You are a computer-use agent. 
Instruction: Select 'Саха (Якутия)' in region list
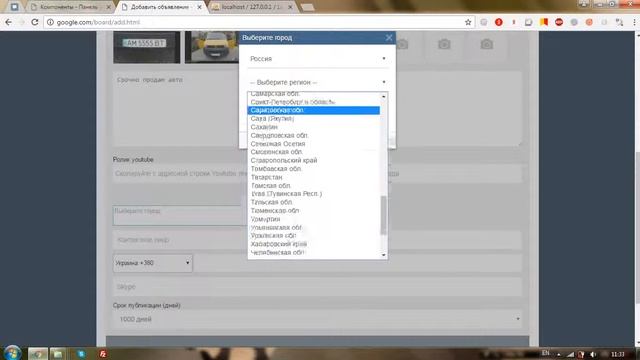[313, 118]
